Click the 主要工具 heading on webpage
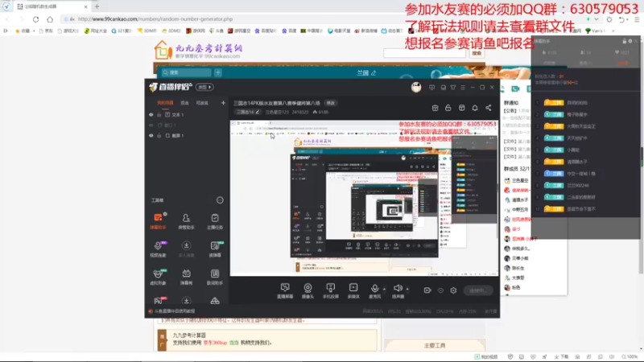The width and height of the screenshot is (644, 362). [x=435, y=346]
